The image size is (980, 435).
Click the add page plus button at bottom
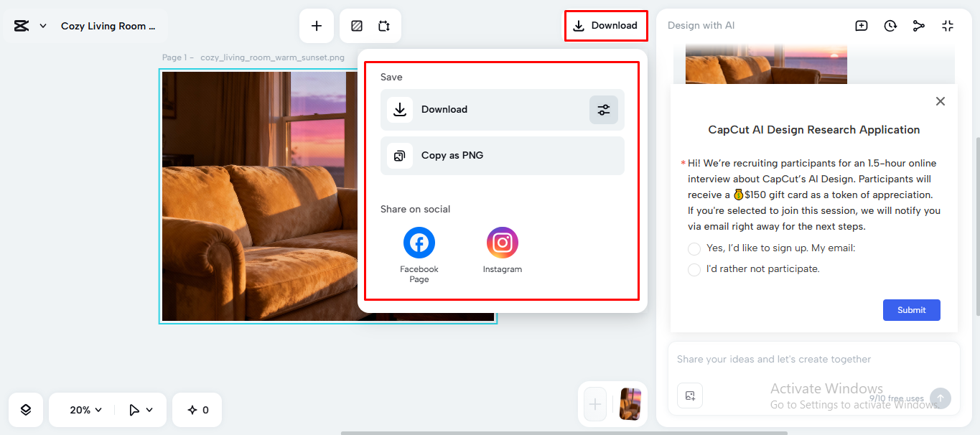pyautogui.click(x=595, y=404)
